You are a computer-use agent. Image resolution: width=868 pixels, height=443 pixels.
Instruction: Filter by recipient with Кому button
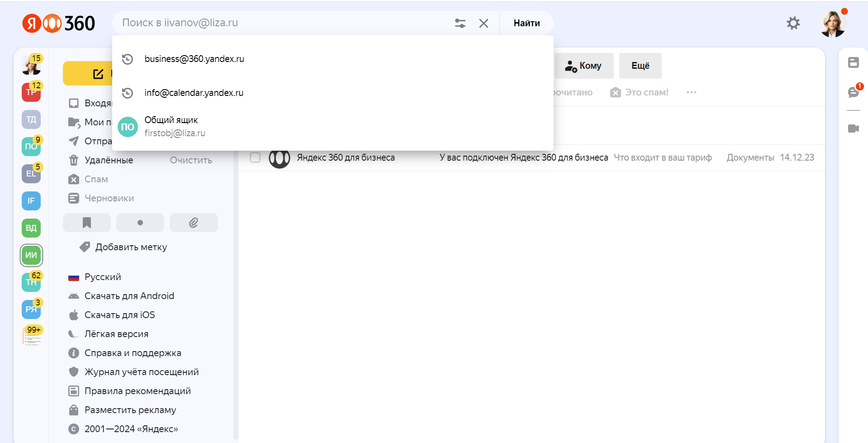[x=583, y=66]
